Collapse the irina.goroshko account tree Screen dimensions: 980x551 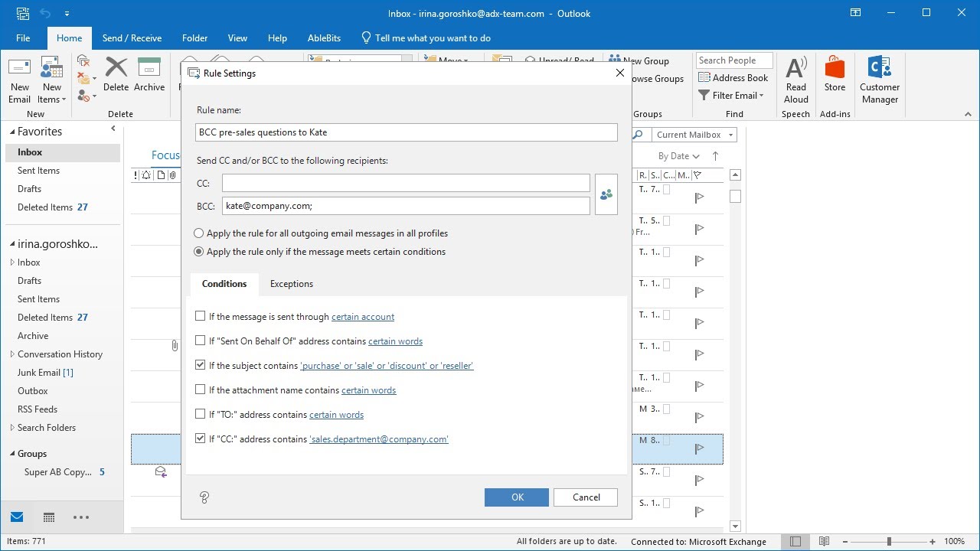point(11,244)
